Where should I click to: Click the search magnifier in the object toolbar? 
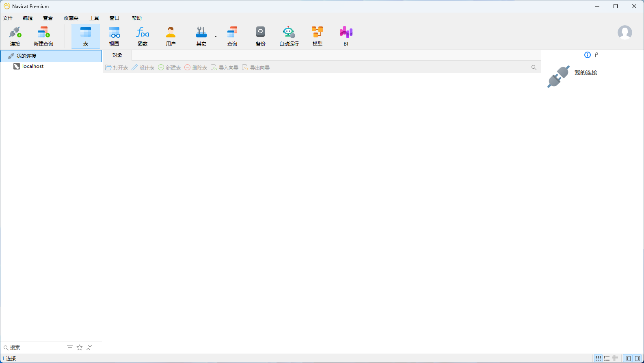[534, 67]
